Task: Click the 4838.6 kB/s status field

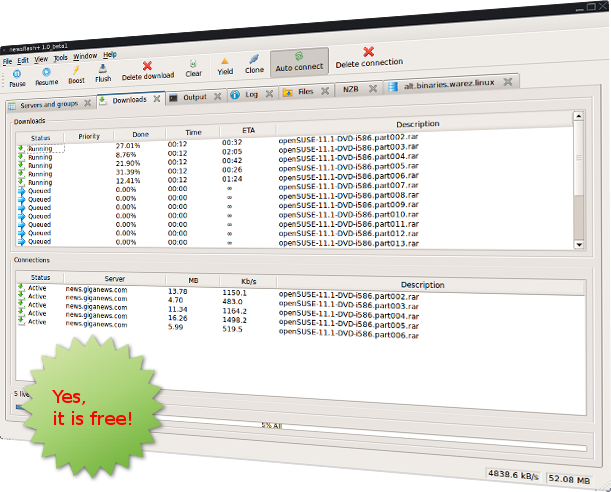Action: (513, 475)
